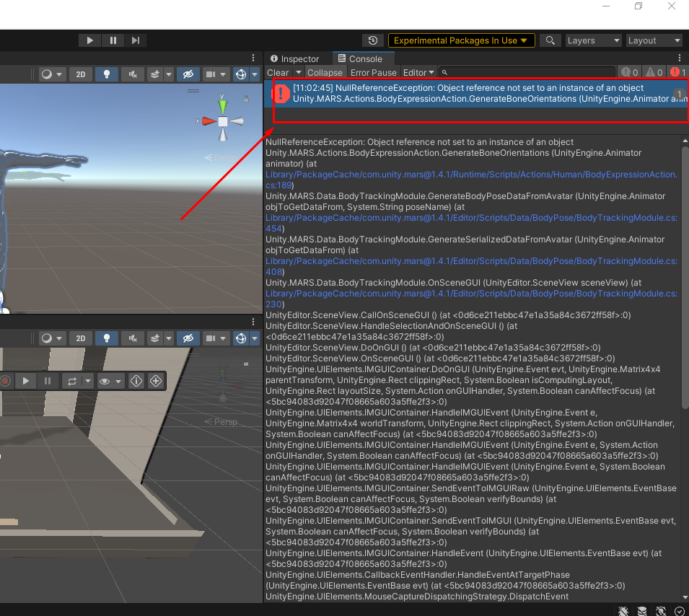Viewport: 689px width, 616px height.
Task: Toggle gizmos icon in upper Scene view
Action: tap(241, 74)
